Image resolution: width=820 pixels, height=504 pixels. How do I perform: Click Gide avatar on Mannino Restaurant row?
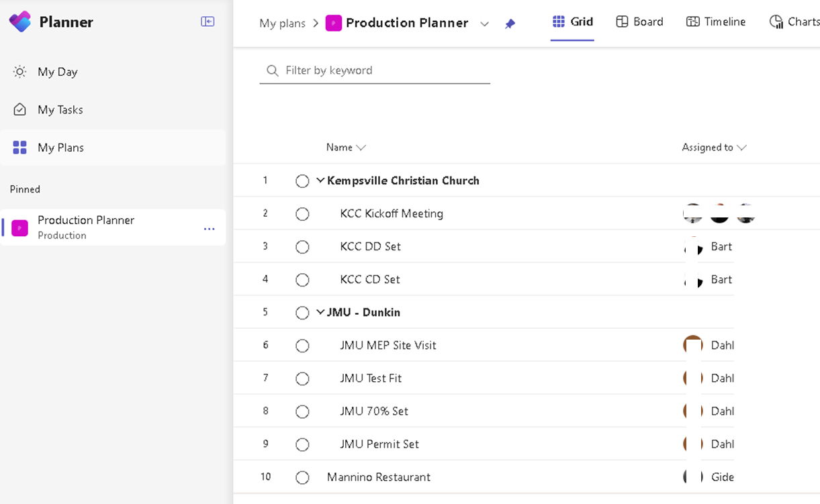point(692,477)
